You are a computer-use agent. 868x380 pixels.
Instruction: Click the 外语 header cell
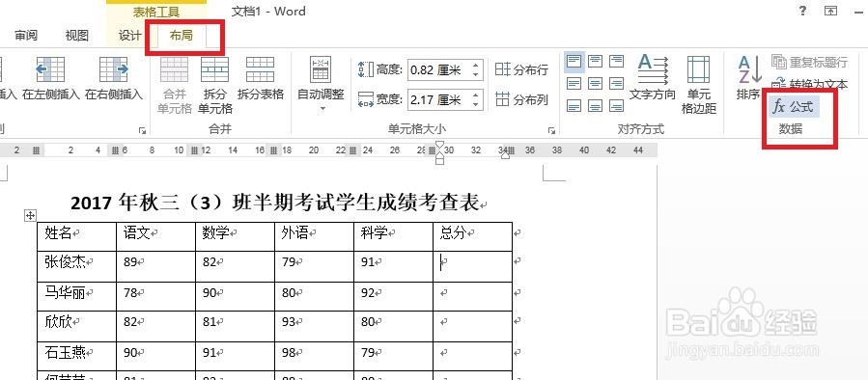pos(315,236)
